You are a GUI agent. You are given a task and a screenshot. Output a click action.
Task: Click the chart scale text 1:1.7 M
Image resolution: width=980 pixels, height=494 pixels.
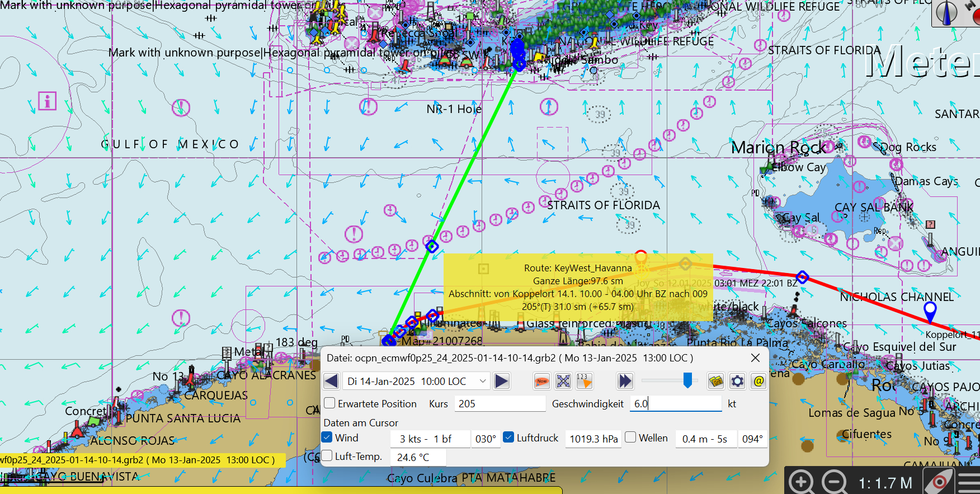click(x=884, y=483)
